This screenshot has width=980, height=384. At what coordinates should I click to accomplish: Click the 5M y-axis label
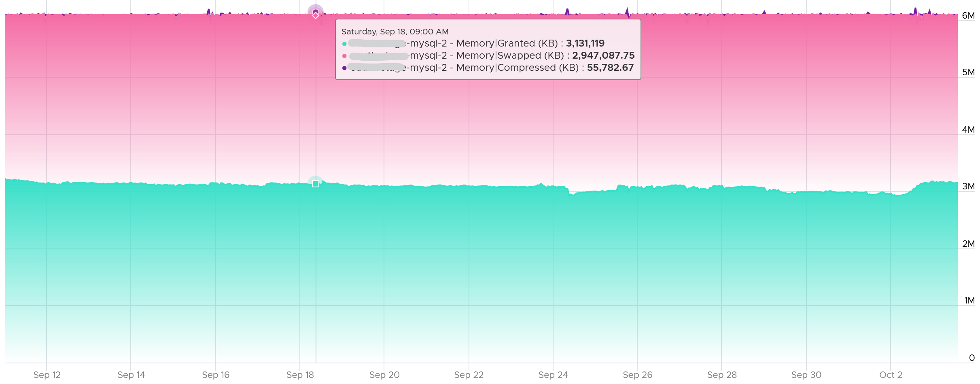(968, 72)
